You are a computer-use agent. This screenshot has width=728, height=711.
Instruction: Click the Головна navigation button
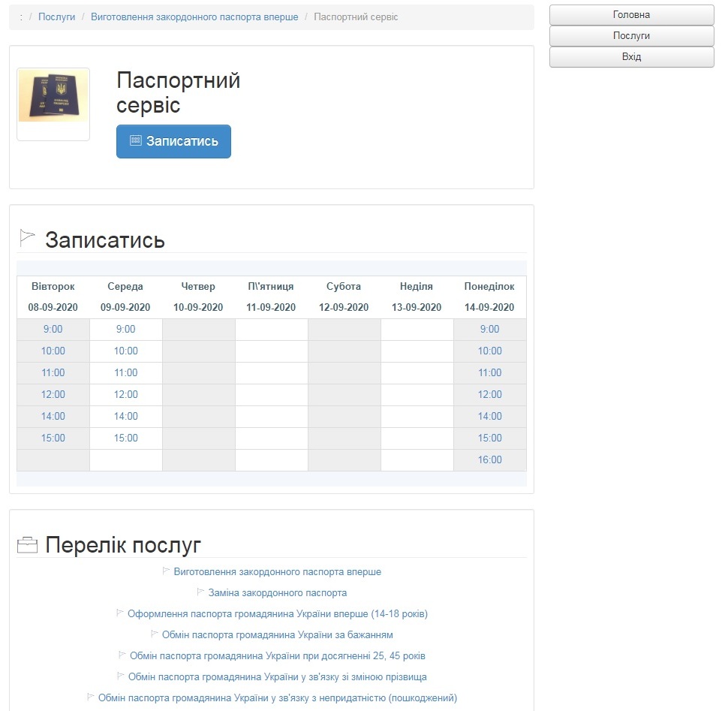[x=631, y=15]
